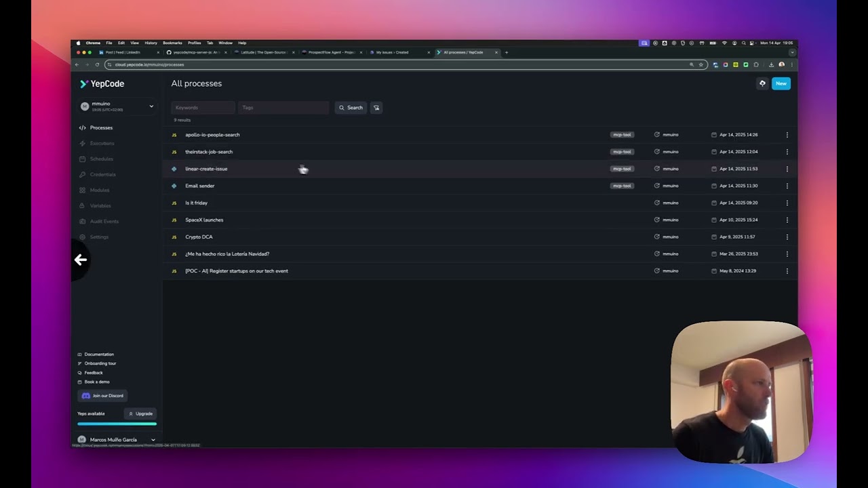Open the Chrome File menu
Screen dimensions: 868x488
109,43
